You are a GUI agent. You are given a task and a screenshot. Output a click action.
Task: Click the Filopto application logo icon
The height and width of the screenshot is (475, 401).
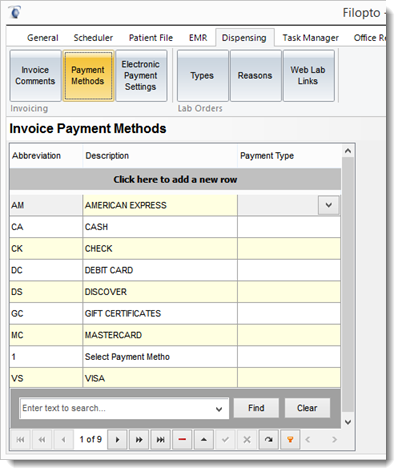15,12
